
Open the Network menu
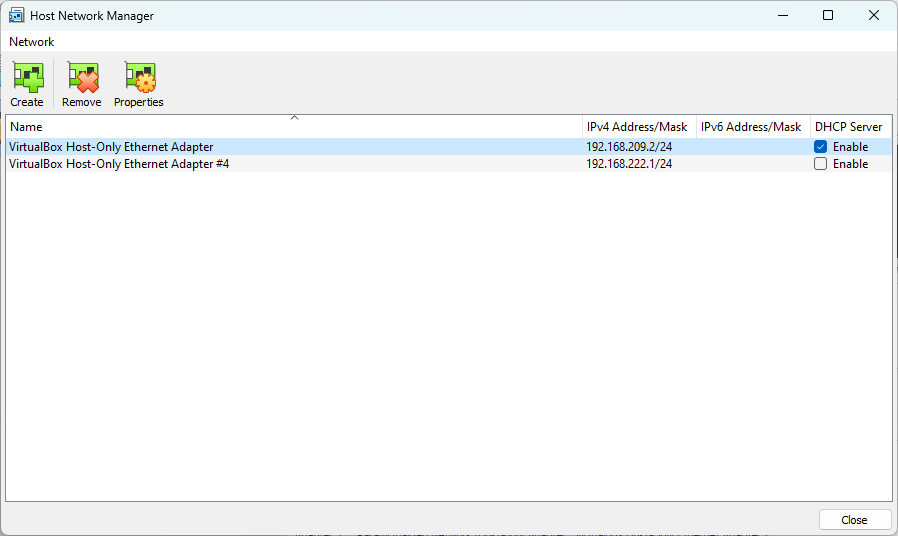[x=31, y=42]
